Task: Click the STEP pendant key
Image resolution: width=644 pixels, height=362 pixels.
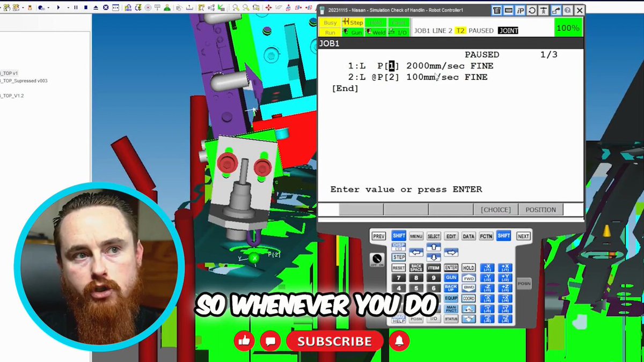Action: click(x=399, y=257)
